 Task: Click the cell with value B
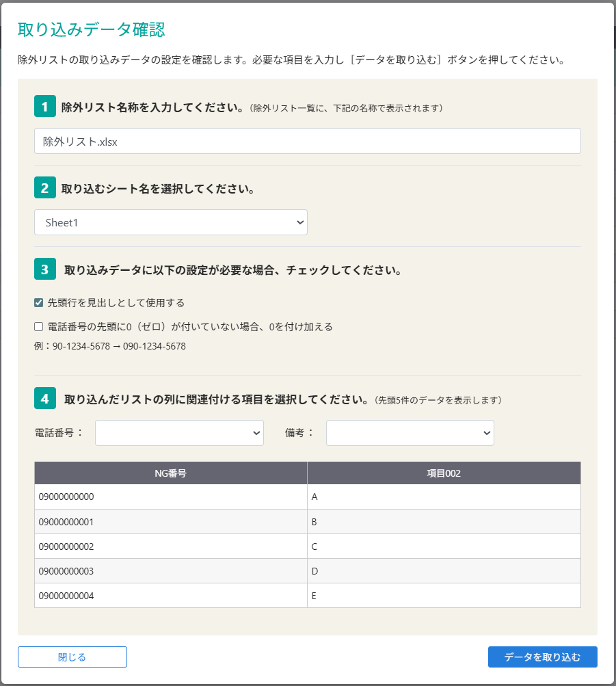coord(444,521)
